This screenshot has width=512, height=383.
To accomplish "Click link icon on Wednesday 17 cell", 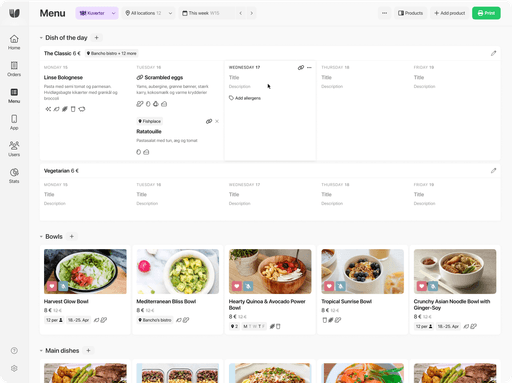I will (301, 67).
